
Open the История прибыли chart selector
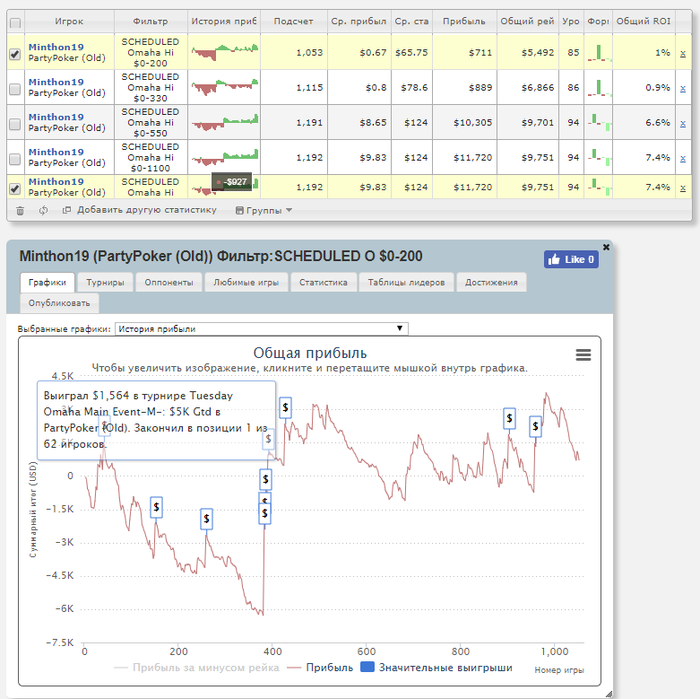click(262, 329)
